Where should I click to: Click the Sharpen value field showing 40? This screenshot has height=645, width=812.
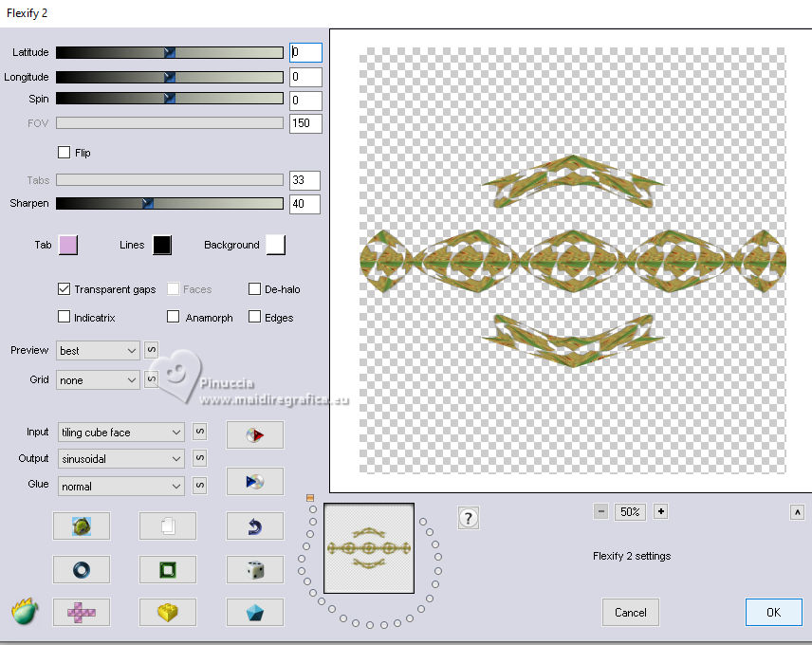click(x=304, y=204)
